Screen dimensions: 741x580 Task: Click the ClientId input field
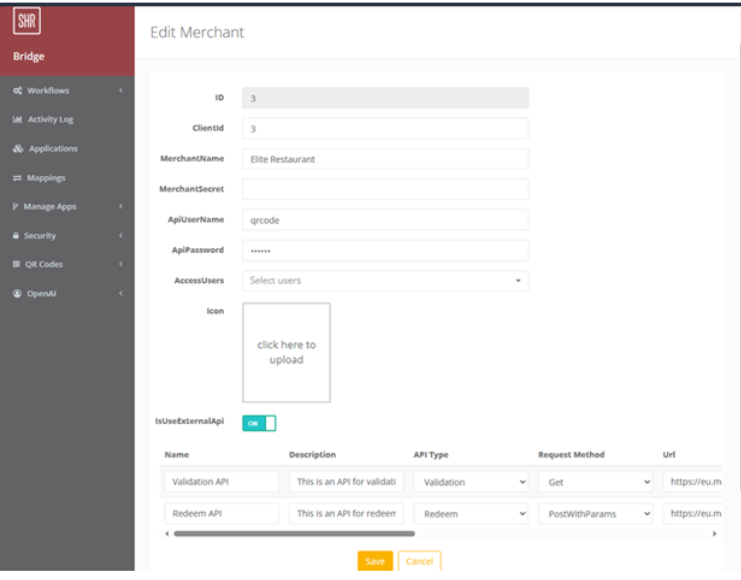(x=385, y=129)
